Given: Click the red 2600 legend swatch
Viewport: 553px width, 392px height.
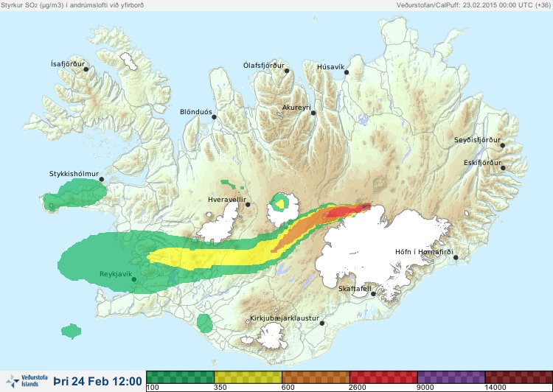Looking at the screenshot, I should [383, 377].
